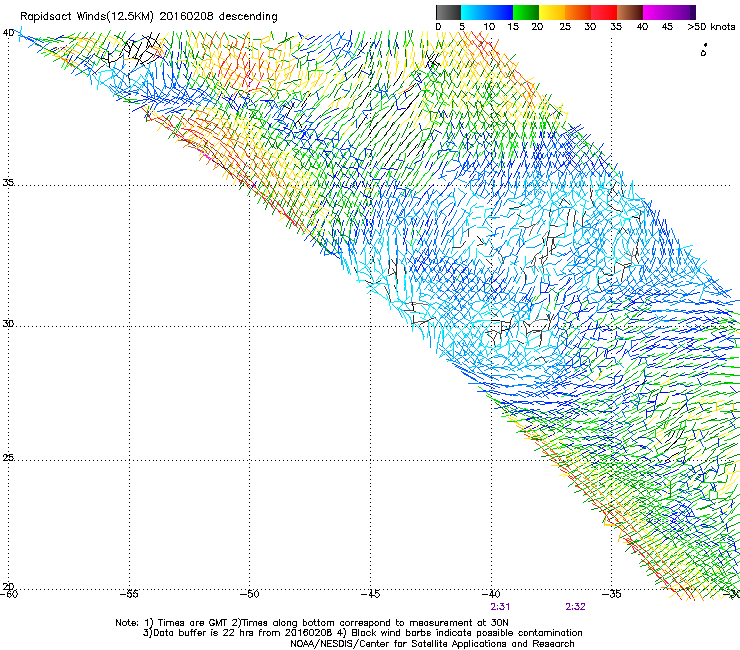740x650 pixels.
Task: Click the -45 longitude label on the bottom axis
Action: point(370,594)
